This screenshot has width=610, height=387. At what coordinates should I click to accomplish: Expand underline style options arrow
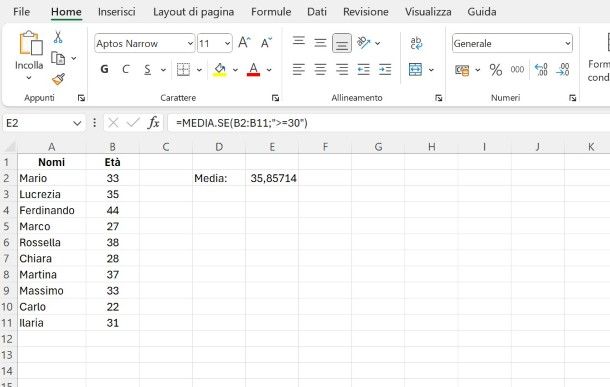163,70
